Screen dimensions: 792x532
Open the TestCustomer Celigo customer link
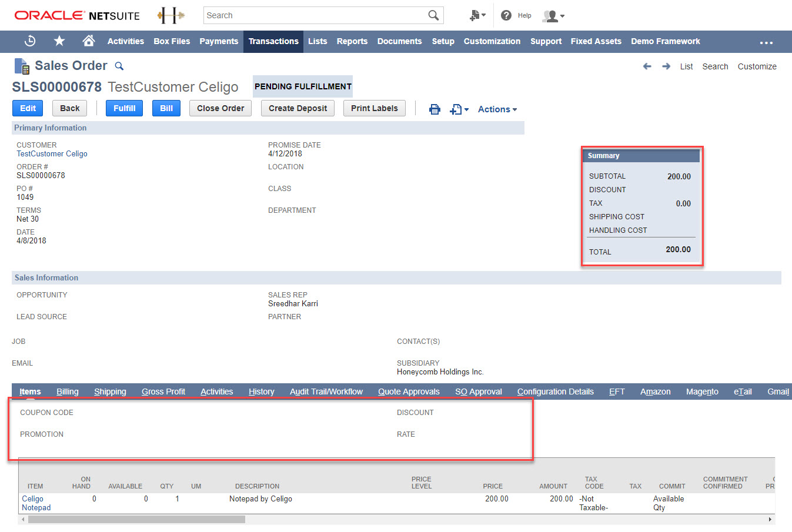(x=52, y=153)
